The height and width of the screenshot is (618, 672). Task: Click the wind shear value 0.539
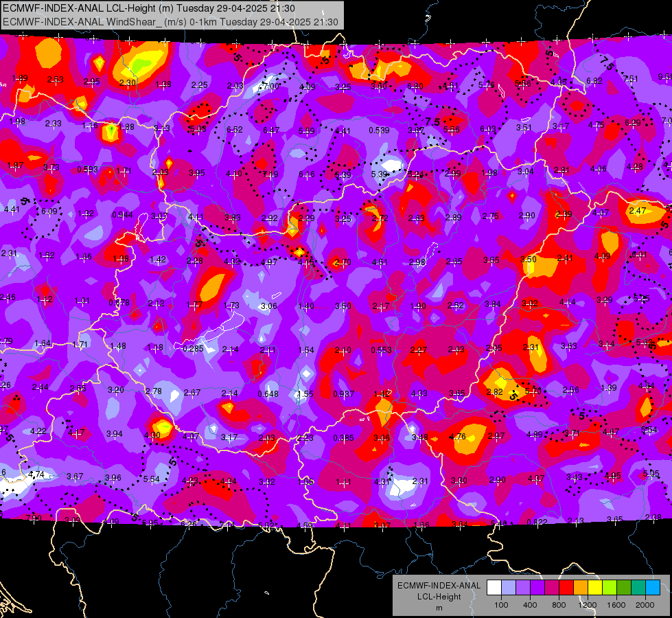(380, 130)
